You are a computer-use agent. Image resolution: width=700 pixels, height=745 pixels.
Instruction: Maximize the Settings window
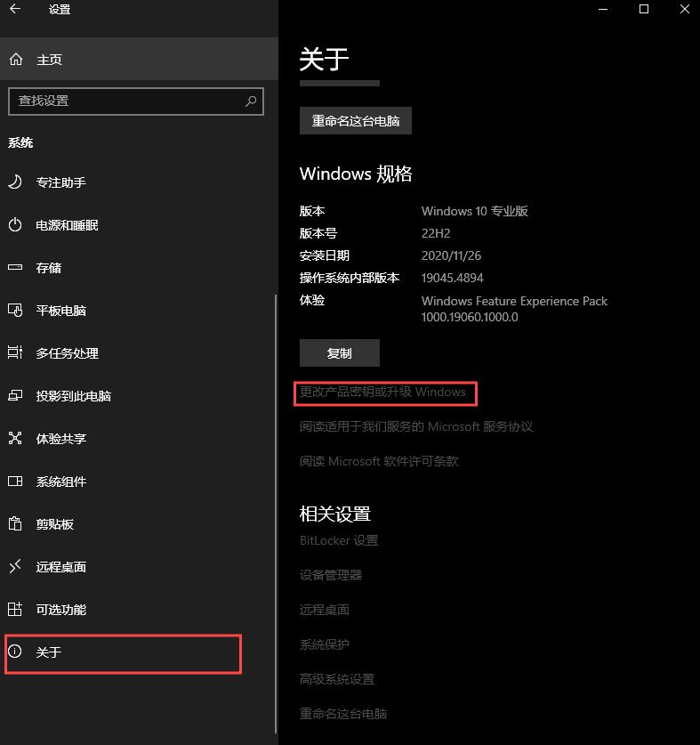pyautogui.click(x=644, y=9)
